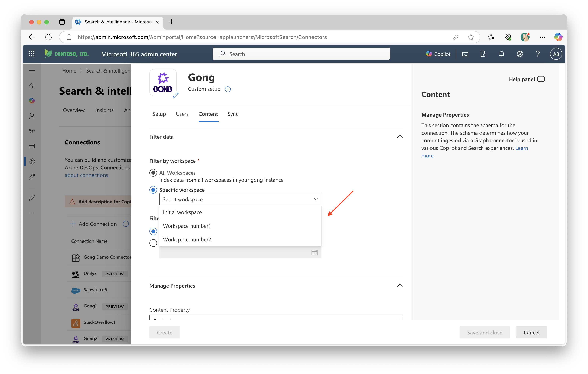
Task: Open the notifications bell icon
Action: click(501, 54)
